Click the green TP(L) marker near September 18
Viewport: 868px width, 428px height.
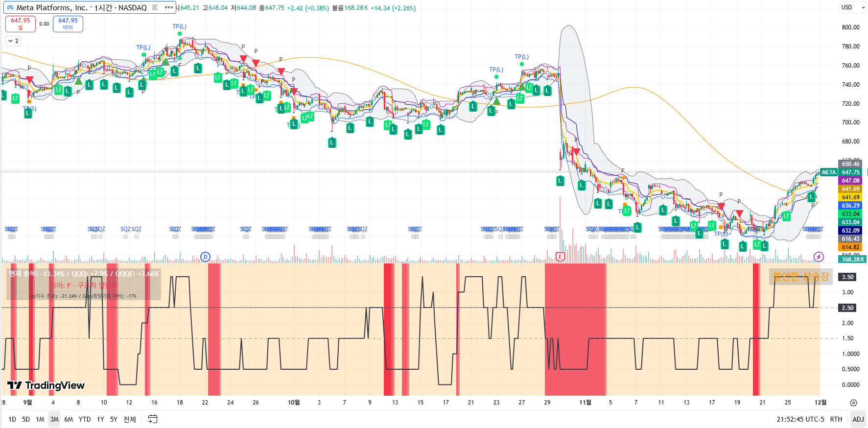tap(180, 34)
